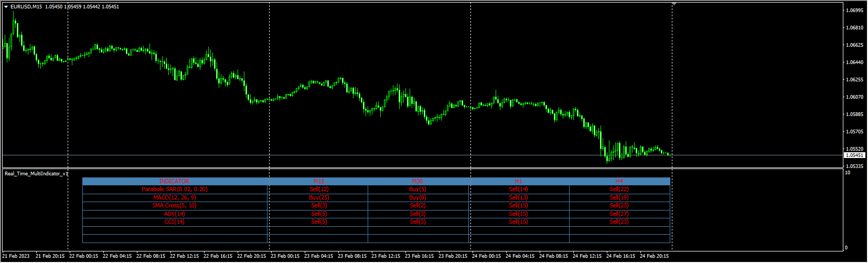Click the 1.05335 price scale label
This screenshot has width=868, height=263.
(855, 166)
